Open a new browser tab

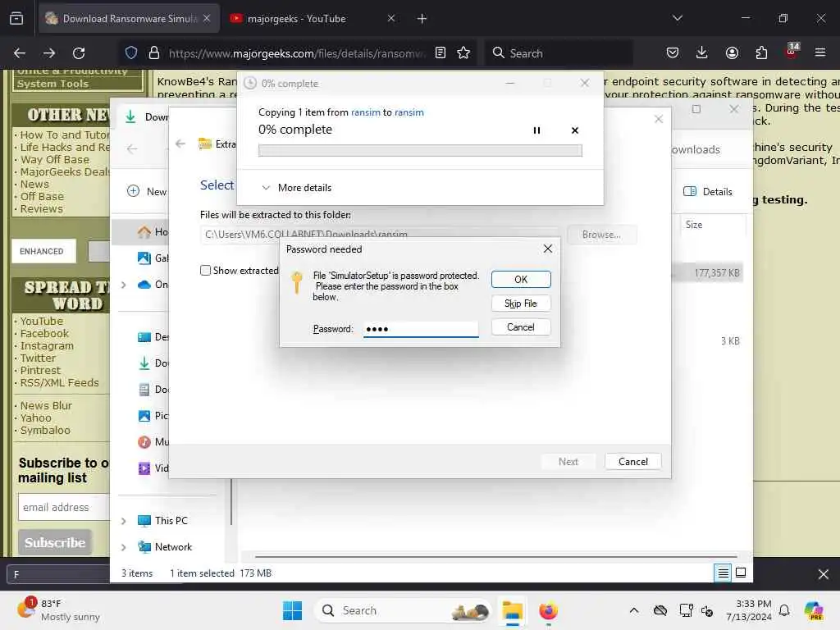[422, 19]
